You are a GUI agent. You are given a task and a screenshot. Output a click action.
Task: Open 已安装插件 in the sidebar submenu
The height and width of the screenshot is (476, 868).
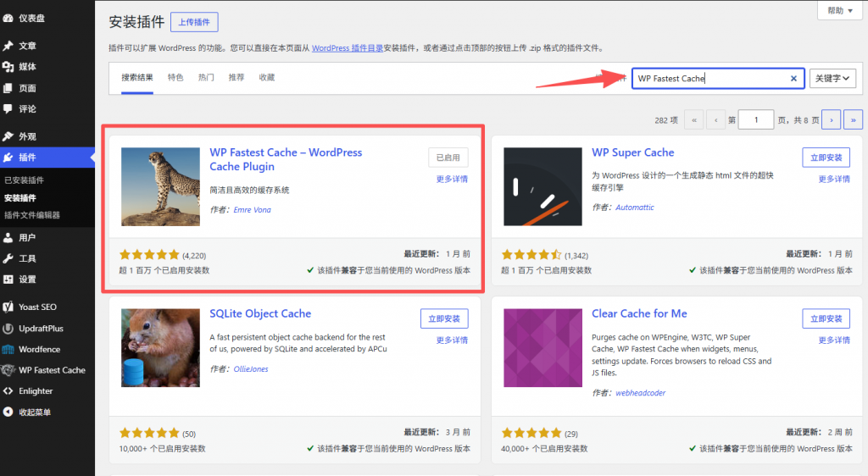point(25,180)
